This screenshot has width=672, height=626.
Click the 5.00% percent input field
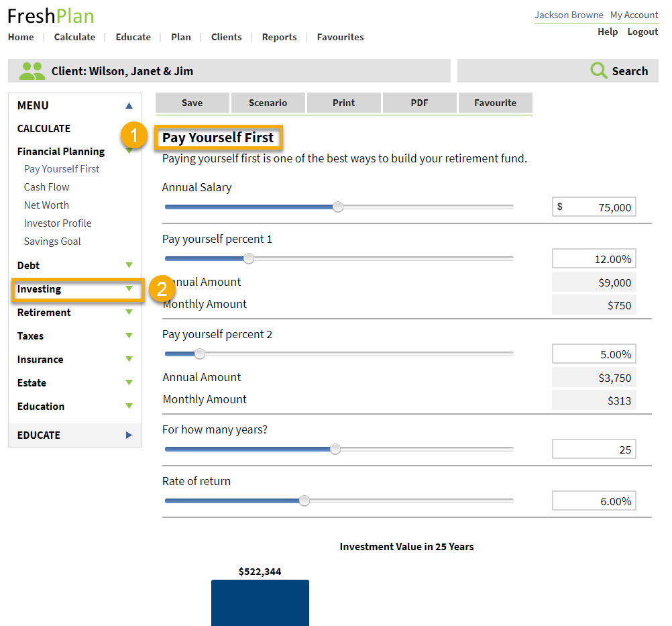pyautogui.click(x=594, y=354)
